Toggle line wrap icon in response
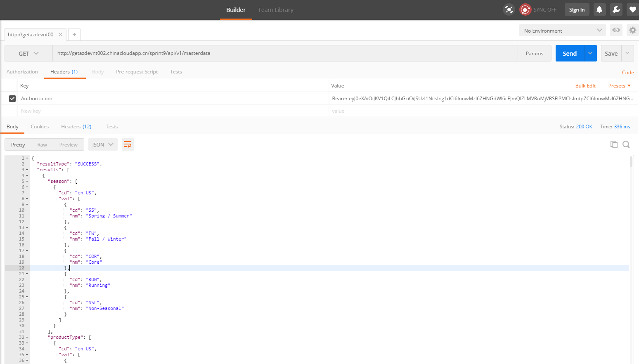This screenshot has height=364, width=639. pyautogui.click(x=128, y=144)
